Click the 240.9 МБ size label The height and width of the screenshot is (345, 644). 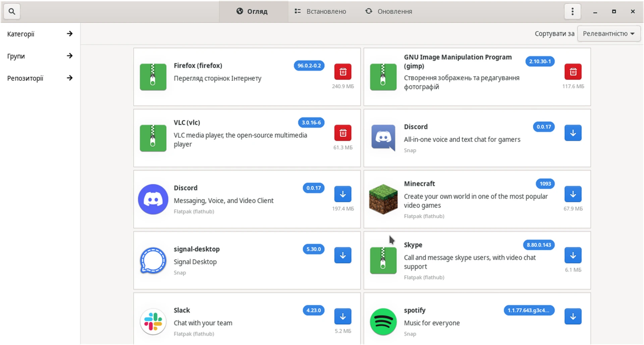343,87
